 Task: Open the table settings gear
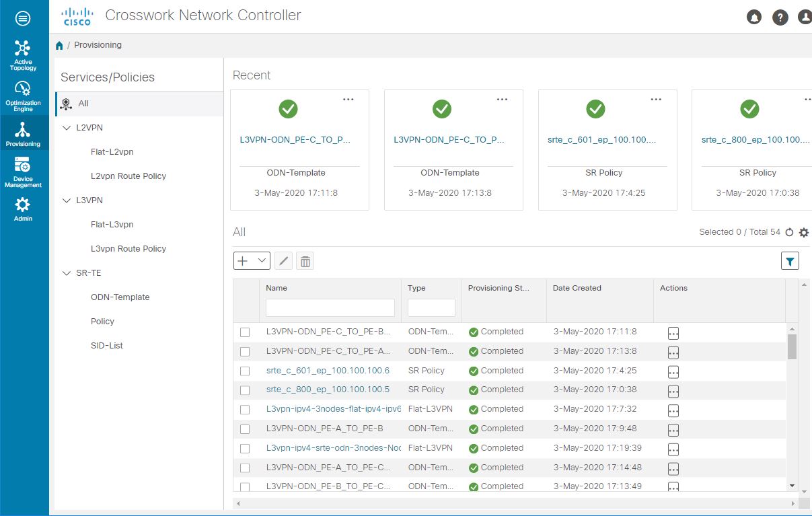click(x=803, y=231)
